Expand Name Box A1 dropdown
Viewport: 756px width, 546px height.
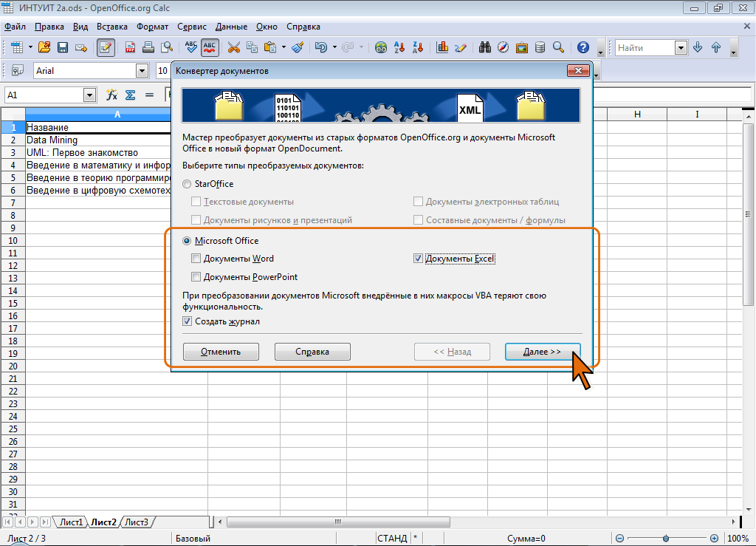[89, 95]
